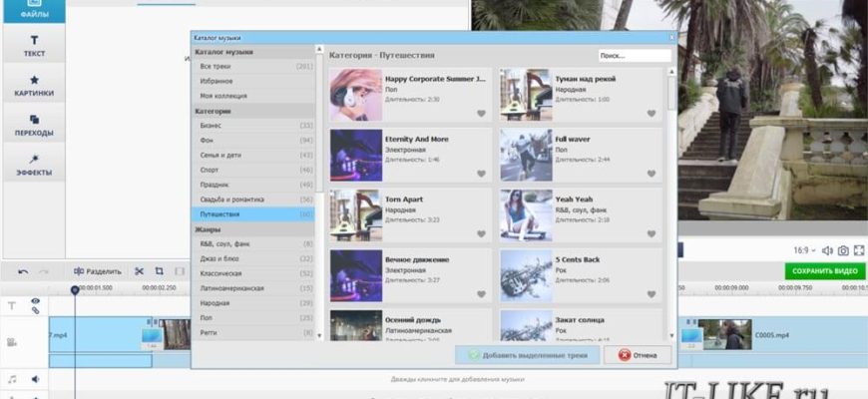Click the timeline playhead marker
Image resolution: width=868 pixels, height=399 pixels.
coord(74,290)
